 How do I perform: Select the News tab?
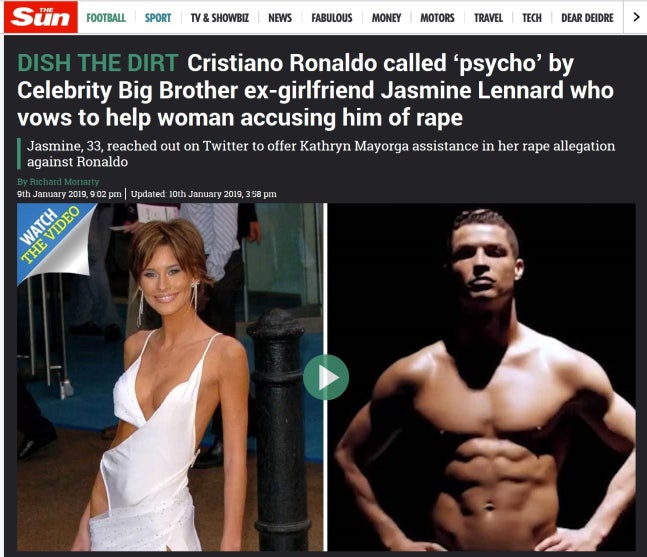tap(280, 18)
